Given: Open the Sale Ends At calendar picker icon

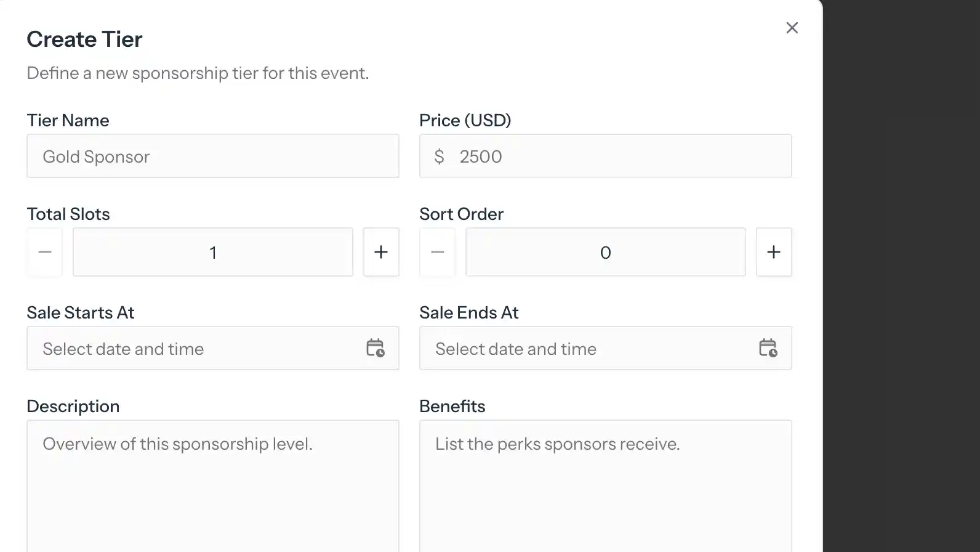Looking at the screenshot, I should [768, 348].
